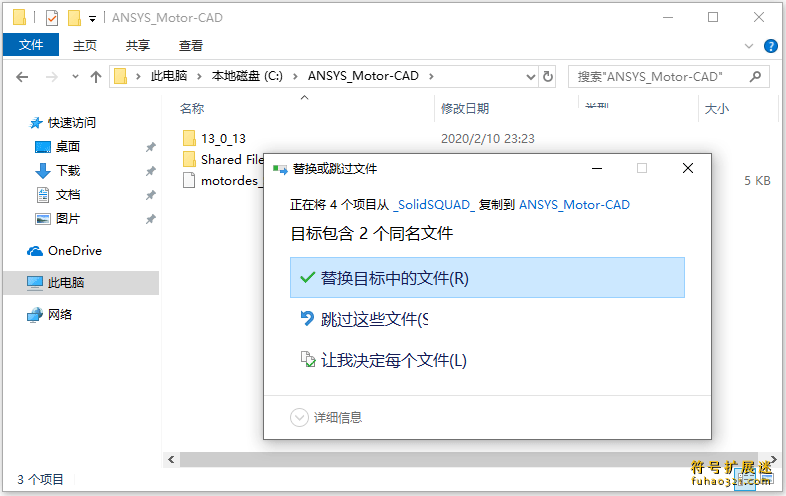
Task: Click the pin icon next to 下载
Action: (x=150, y=171)
